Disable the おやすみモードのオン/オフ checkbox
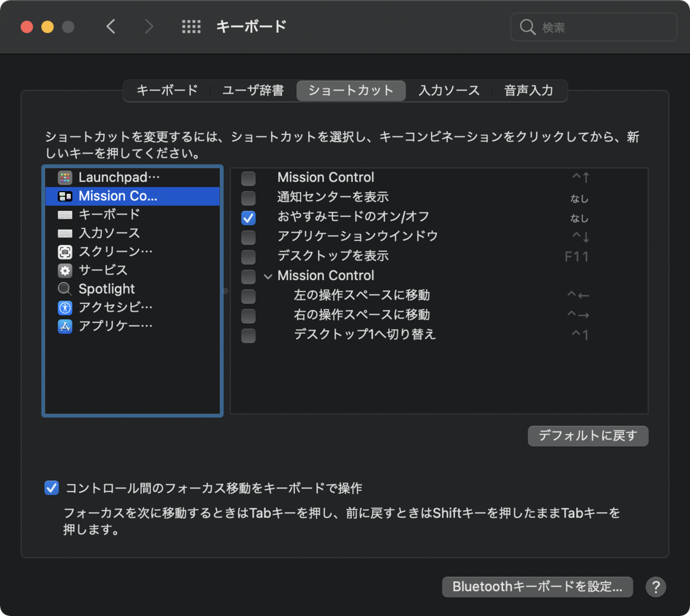The width and height of the screenshot is (690, 616). point(248,218)
